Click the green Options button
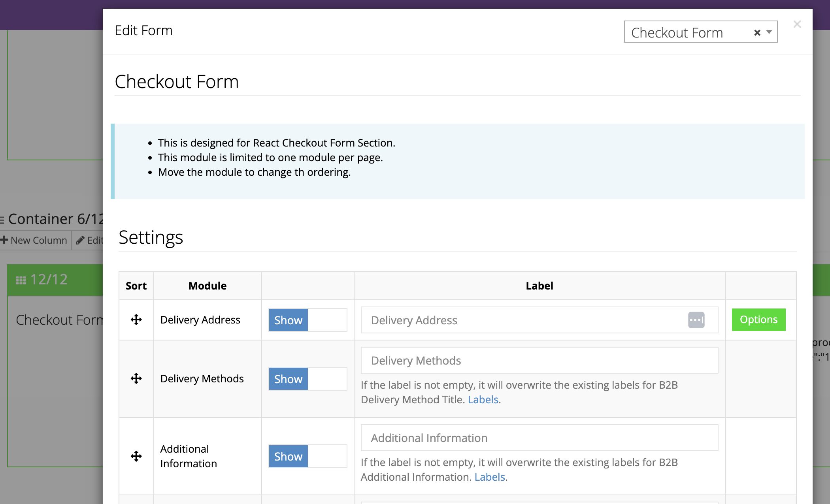The width and height of the screenshot is (830, 504). (x=758, y=320)
